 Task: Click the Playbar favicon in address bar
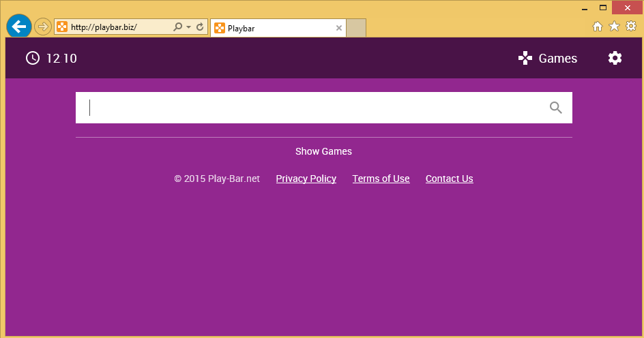pos(62,27)
